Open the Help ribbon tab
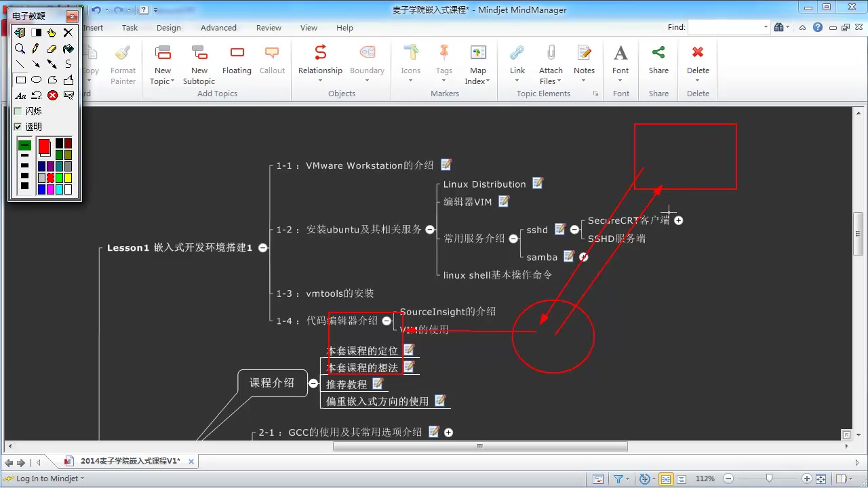The width and height of the screenshot is (868, 488). pos(344,28)
